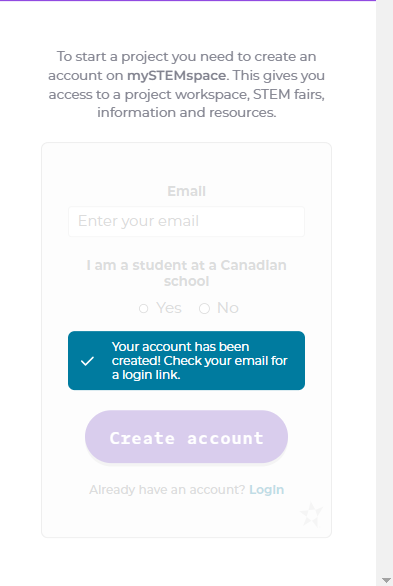
Task: Click the "Already have an account?" text
Action: [x=167, y=490]
